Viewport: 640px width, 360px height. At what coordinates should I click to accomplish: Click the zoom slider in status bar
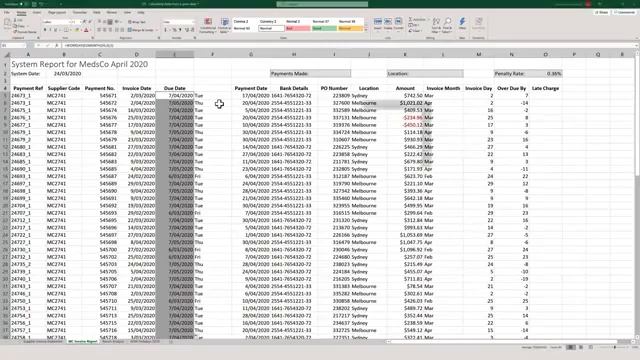pos(615,347)
